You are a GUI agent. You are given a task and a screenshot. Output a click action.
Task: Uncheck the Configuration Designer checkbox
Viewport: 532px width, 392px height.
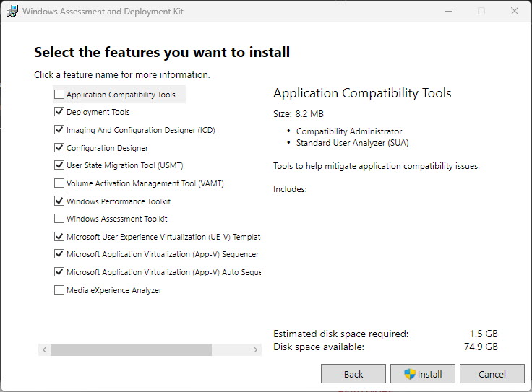point(59,148)
